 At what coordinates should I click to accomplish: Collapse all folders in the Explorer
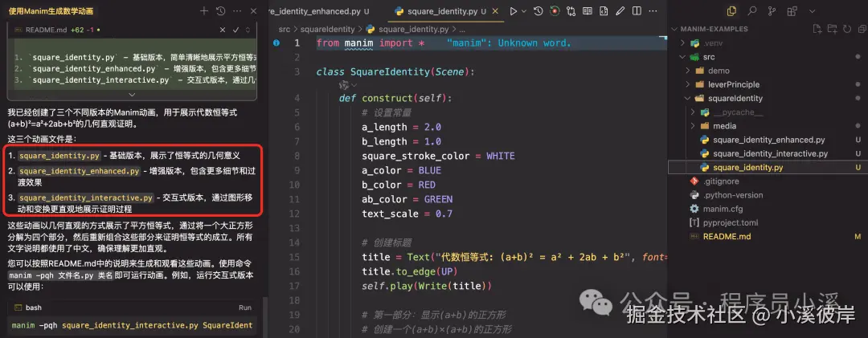[x=861, y=29]
